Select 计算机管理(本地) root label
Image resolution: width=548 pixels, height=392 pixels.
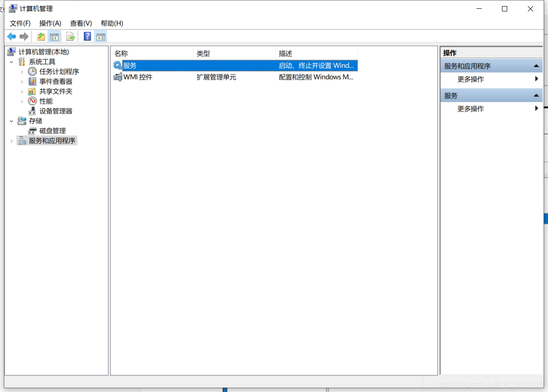[x=44, y=52]
